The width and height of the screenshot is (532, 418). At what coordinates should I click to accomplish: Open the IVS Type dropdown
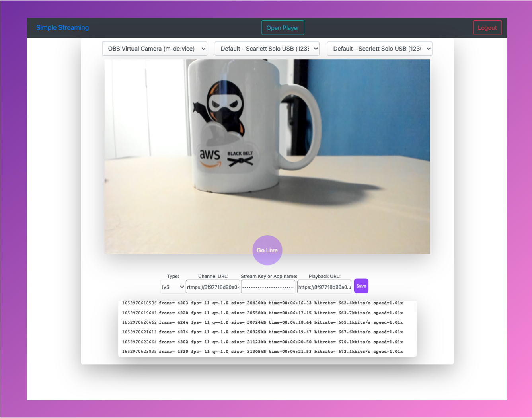173,287
